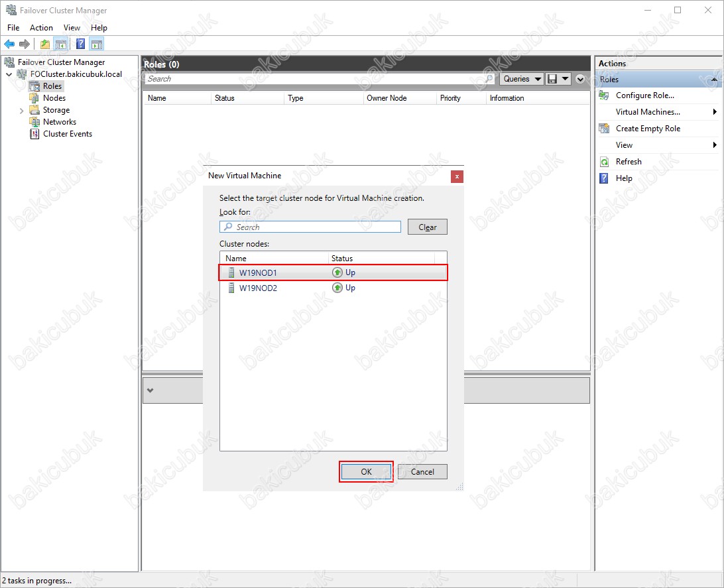
Task: Click the green Refresh icon in Actions
Action: pyautogui.click(x=604, y=162)
